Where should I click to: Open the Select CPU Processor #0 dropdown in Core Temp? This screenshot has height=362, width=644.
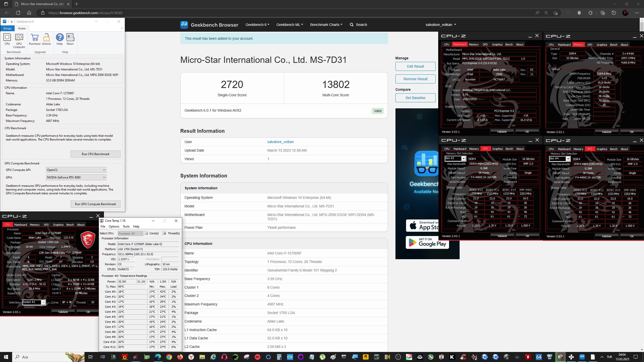[130, 233]
